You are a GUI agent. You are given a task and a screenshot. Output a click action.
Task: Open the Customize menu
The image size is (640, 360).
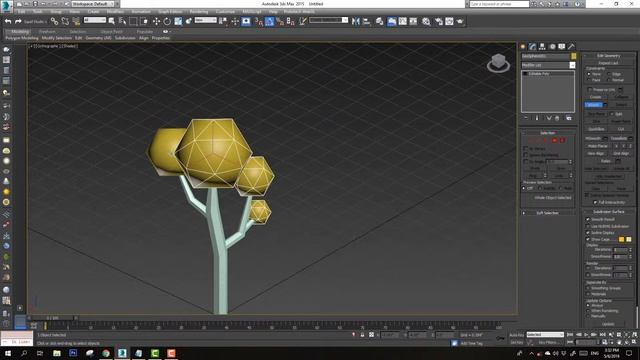click(225, 11)
